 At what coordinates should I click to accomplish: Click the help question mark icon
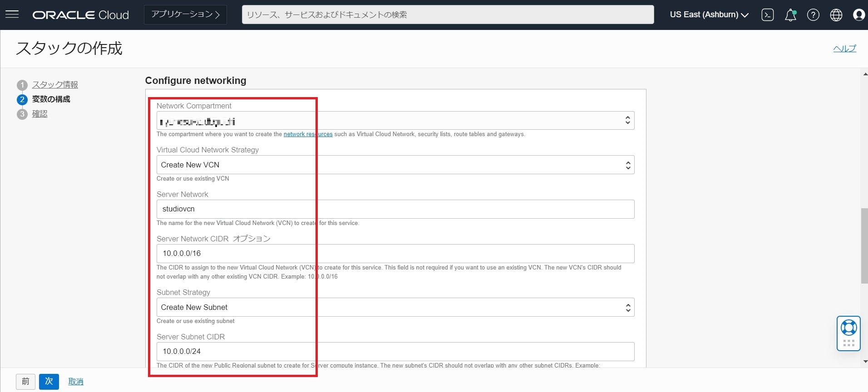pyautogui.click(x=813, y=15)
